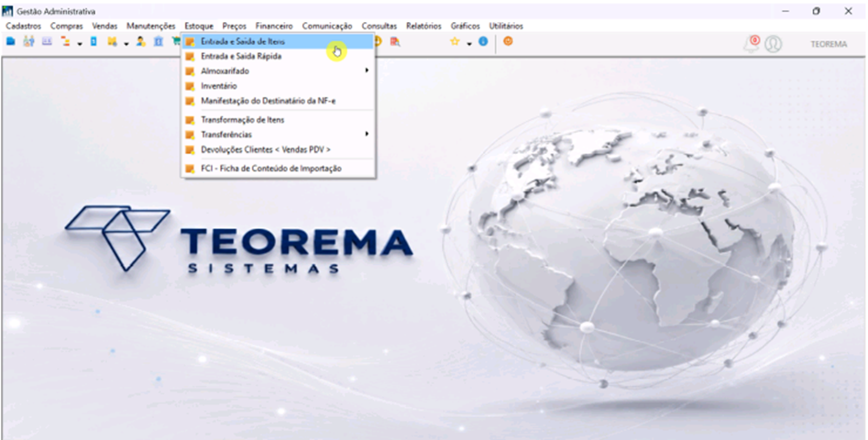The height and width of the screenshot is (440, 868).
Task: Click the person-with-coin toolbar icon
Action: point(140,41)
